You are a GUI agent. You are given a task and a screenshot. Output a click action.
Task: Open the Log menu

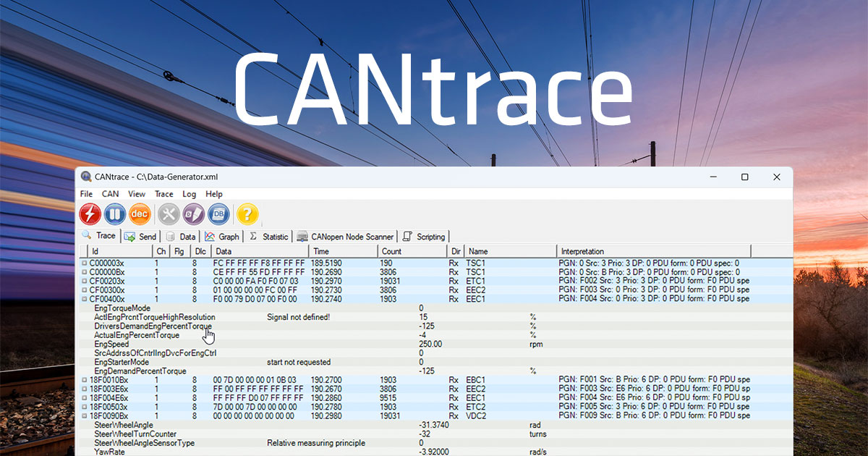pos(189,194)
